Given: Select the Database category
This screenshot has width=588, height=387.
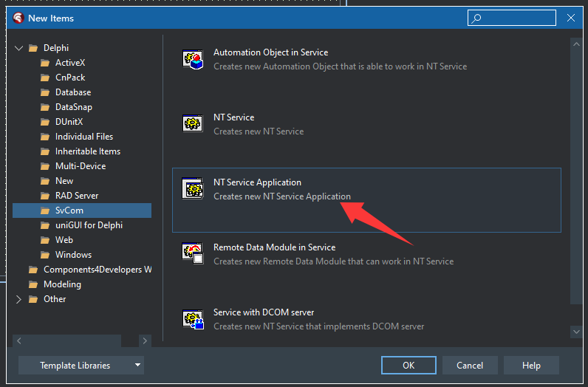Looking at the screenshot, I should (x=73, y=92).
